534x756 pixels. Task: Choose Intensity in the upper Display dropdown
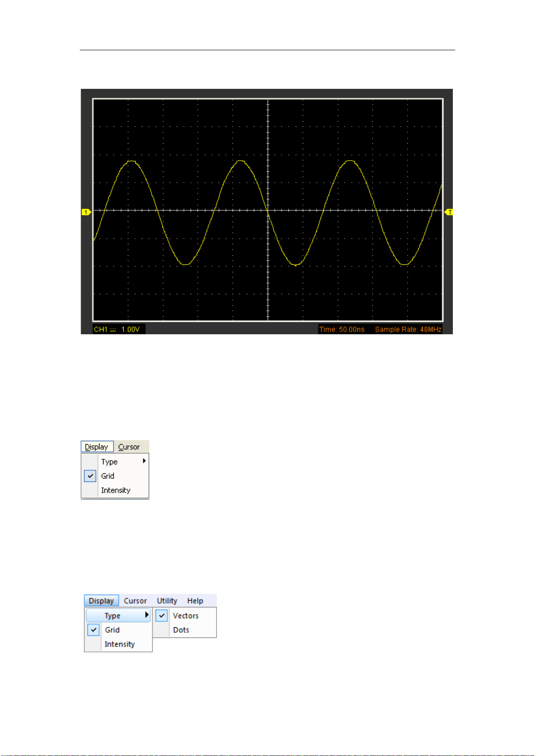(116, 490)
